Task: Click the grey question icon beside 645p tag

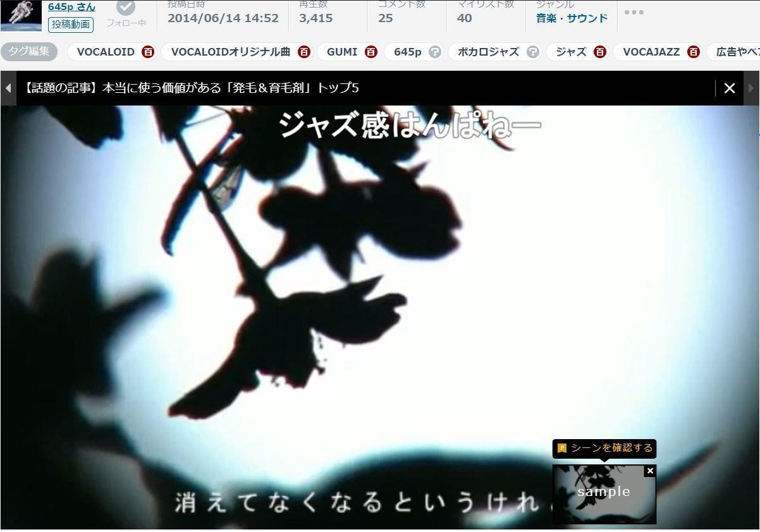Action: (x=435, y=52)
